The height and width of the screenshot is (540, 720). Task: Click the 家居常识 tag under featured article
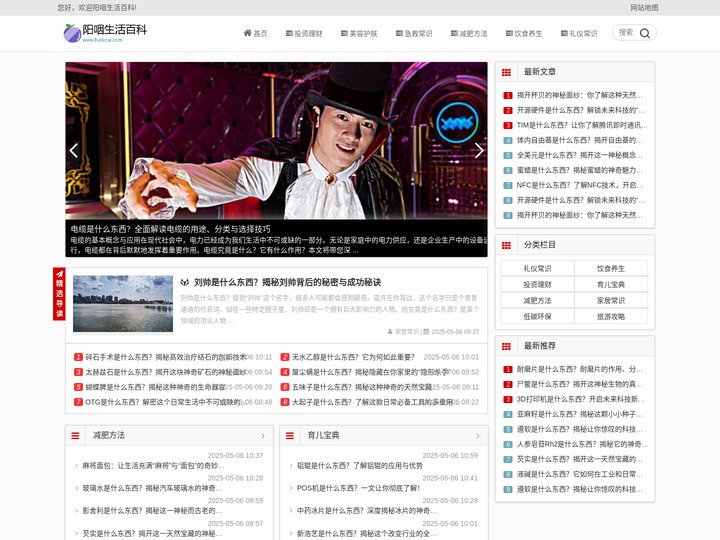[x=407, y=332]
